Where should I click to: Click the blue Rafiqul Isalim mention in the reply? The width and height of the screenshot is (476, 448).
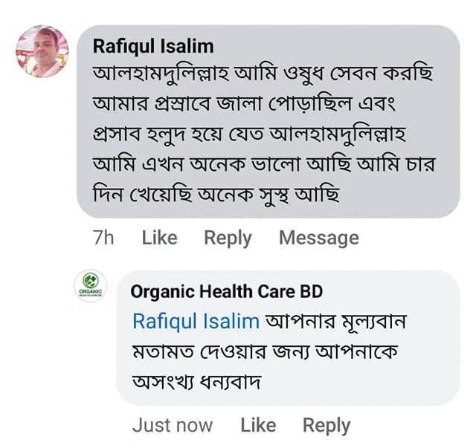coord(196,321)
